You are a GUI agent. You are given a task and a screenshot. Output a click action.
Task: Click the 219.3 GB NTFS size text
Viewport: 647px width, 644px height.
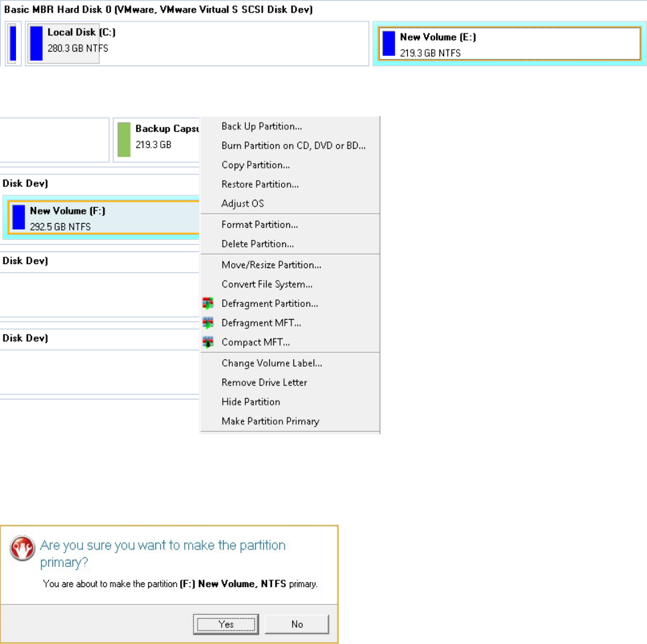(x=430, y=53)
